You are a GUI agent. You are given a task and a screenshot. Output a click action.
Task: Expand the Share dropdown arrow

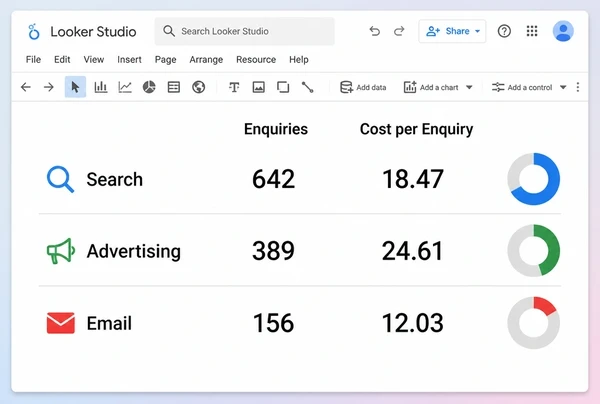tap(478, 31)
